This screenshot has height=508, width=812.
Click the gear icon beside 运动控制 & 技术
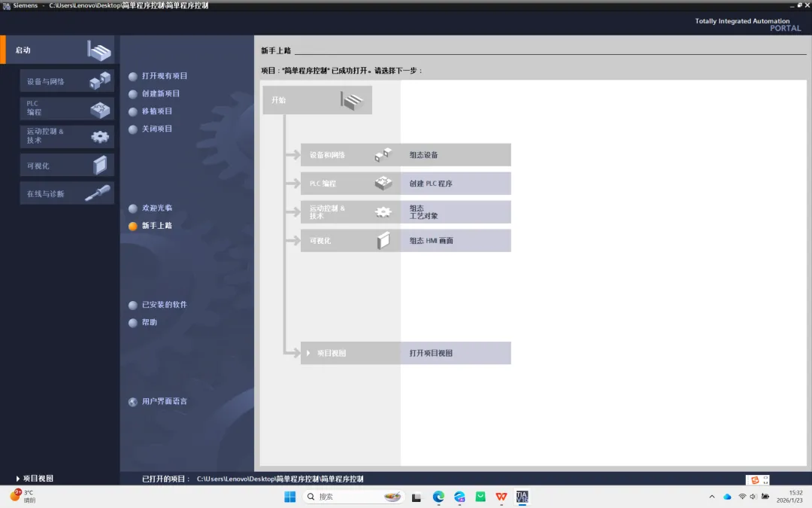pos(100,136)
